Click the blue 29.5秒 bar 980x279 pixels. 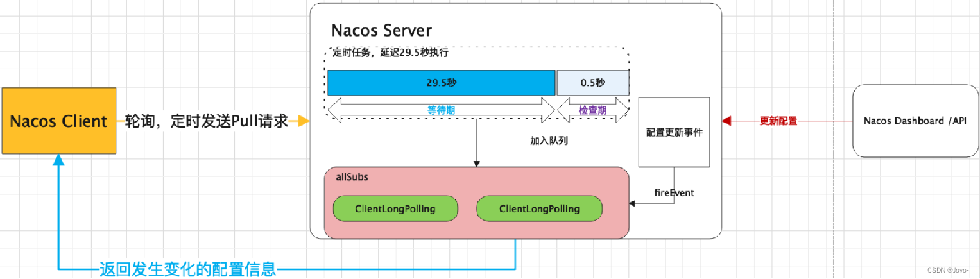[x=442, y=83]
